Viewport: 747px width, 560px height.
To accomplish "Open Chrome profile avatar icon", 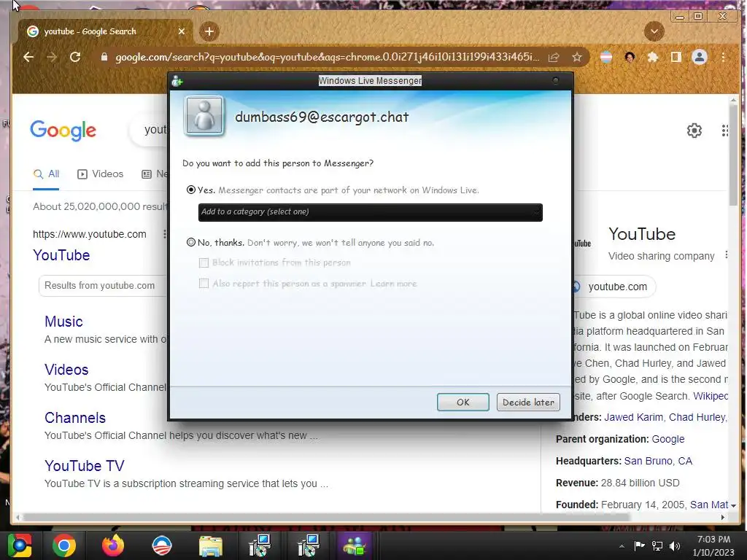I will (x=700, y=57).
